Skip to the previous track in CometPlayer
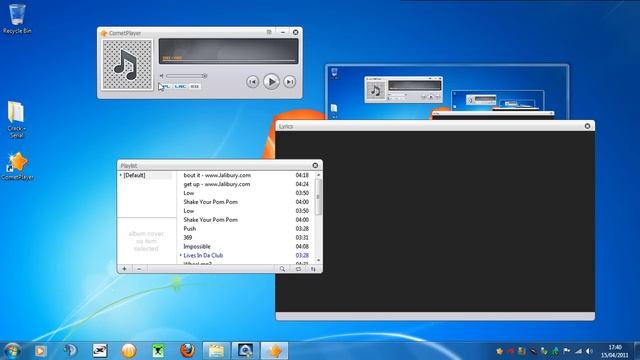Viewport: 640px width, 360px height. pyautogui.click(x=252, y=82)
